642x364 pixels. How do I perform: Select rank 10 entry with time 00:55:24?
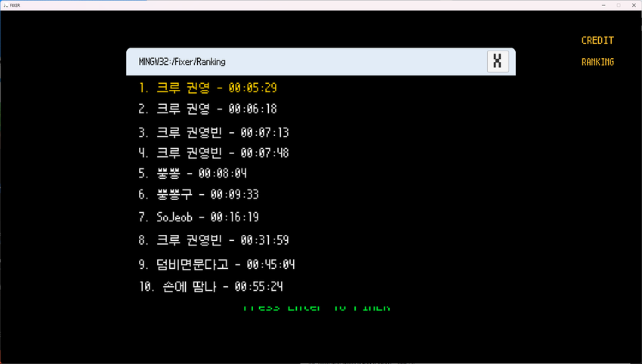pos(211,286)
